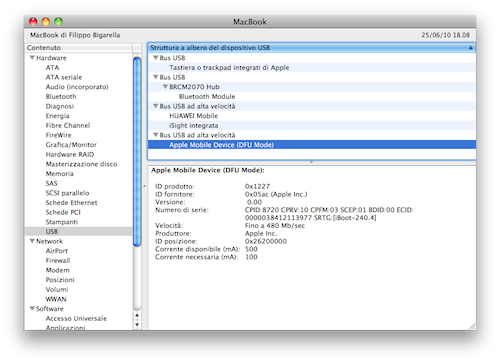Click the Struttura a albero del dispositivo USB header
The width and height of the screenshot is (500, 363).
coord(312,48)
